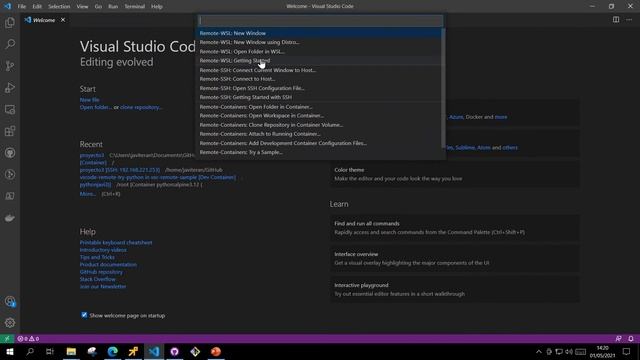This screenshot has width=640, height=360.
Task: Click the clone repository link
Action: pyautogui.click(x=141, y=107)
